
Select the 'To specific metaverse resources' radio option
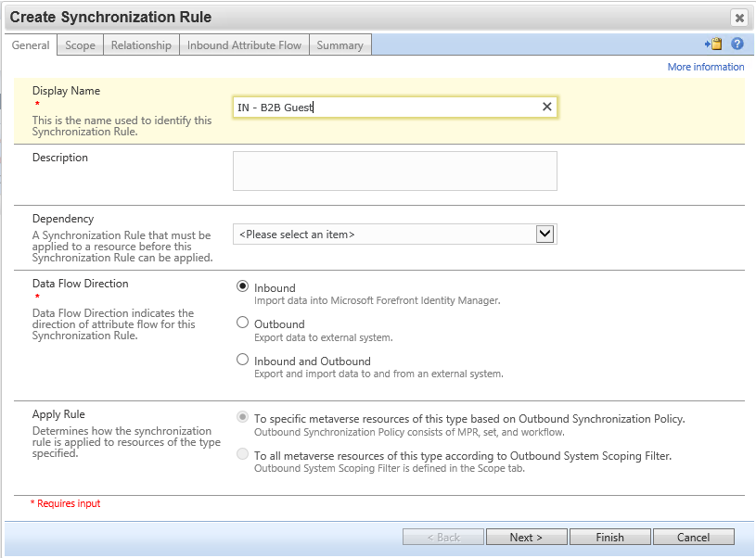[x=242, y=417]
